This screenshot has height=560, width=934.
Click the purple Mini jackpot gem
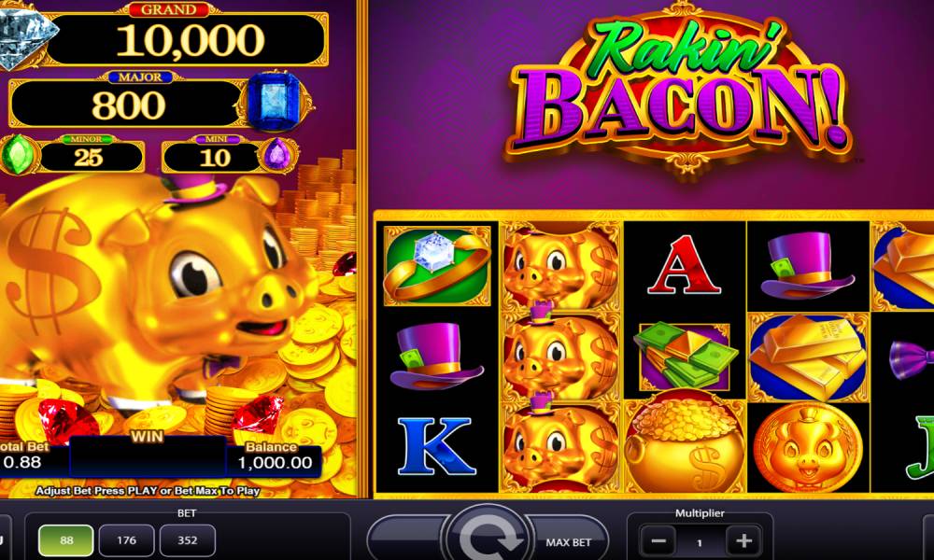point(276,155)
